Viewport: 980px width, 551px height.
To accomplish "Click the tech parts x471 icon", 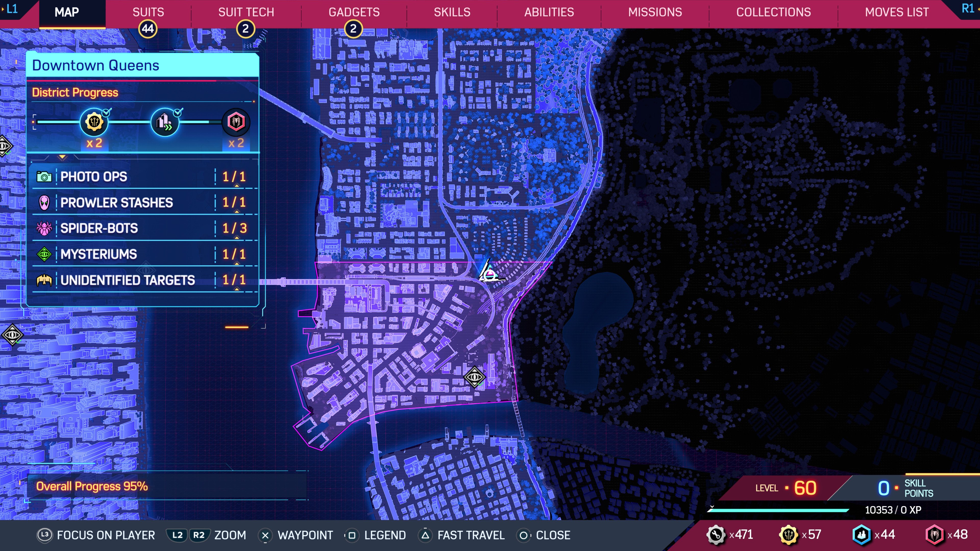I will coord(716,535).
